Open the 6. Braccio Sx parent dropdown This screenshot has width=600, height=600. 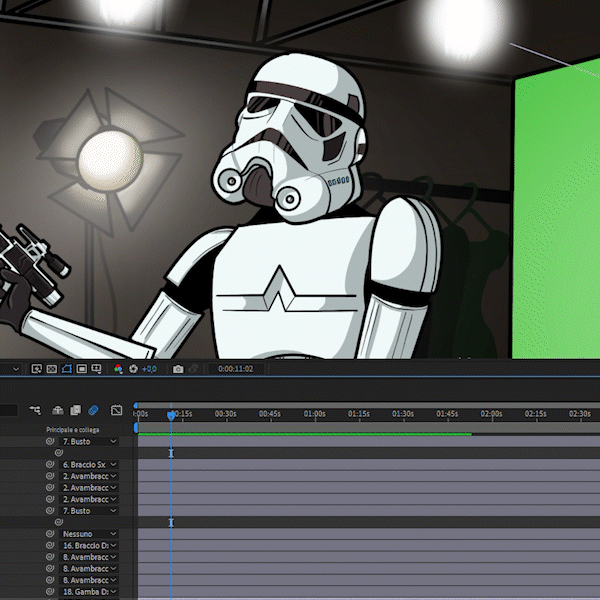89,465
